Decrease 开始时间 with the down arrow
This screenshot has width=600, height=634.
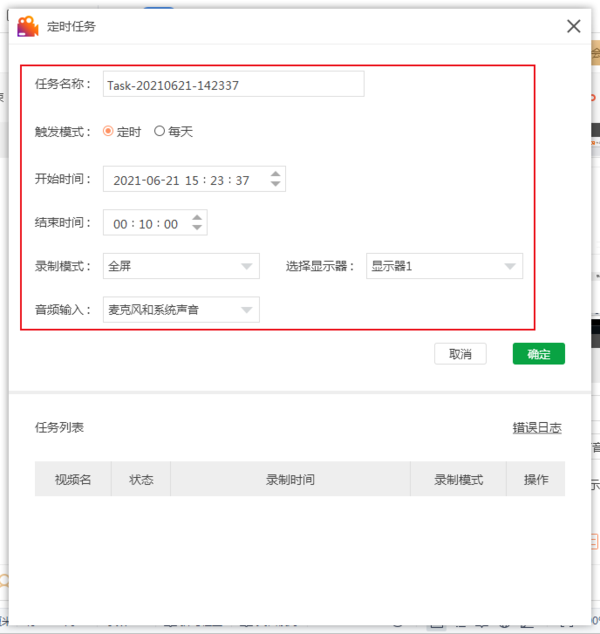coord(276,187)
